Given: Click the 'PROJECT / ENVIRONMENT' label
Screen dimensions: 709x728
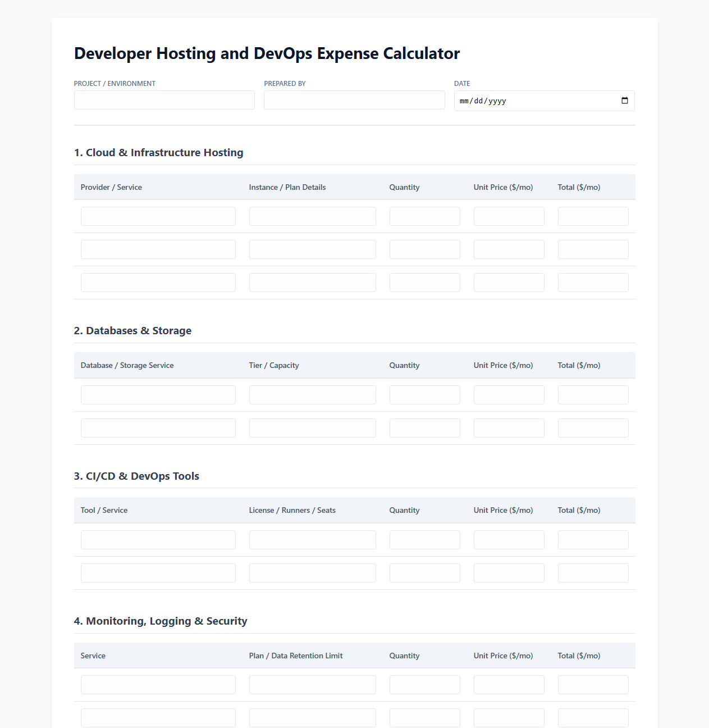Looking at the screenshot, I should pos(115,84).
